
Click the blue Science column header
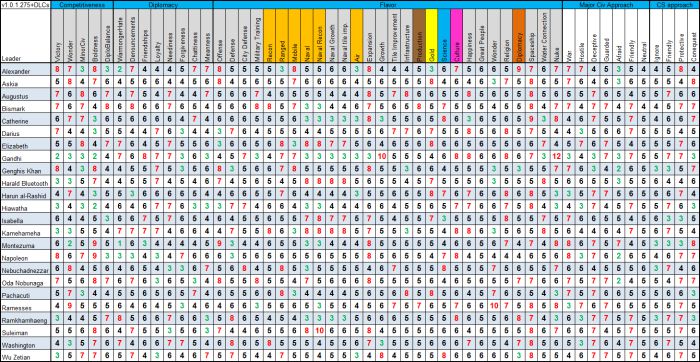[444, 36]
